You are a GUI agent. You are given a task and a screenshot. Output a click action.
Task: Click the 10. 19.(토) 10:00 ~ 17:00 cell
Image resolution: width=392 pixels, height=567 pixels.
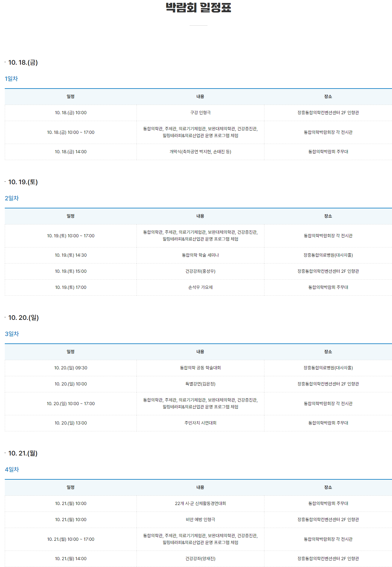[x=71, y=236]
